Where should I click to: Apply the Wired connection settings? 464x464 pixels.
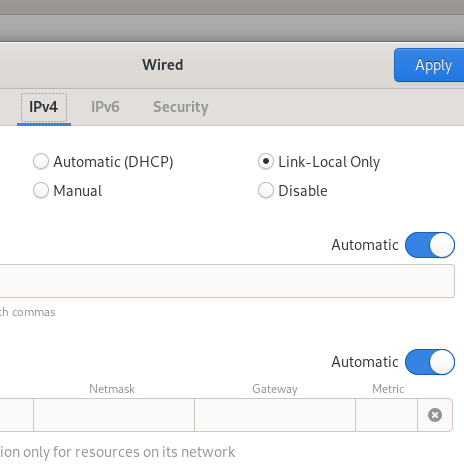[x=429, y=65]
